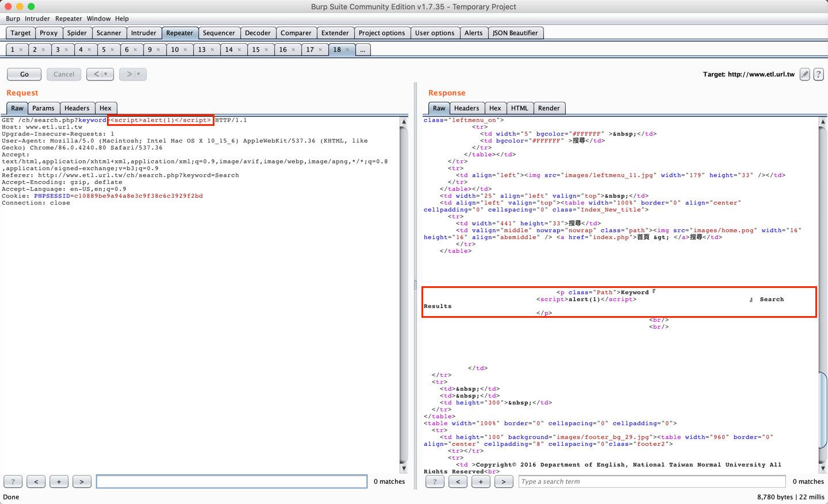Click response search plus options button
The image size is (828, 504).
click(481, 482)
